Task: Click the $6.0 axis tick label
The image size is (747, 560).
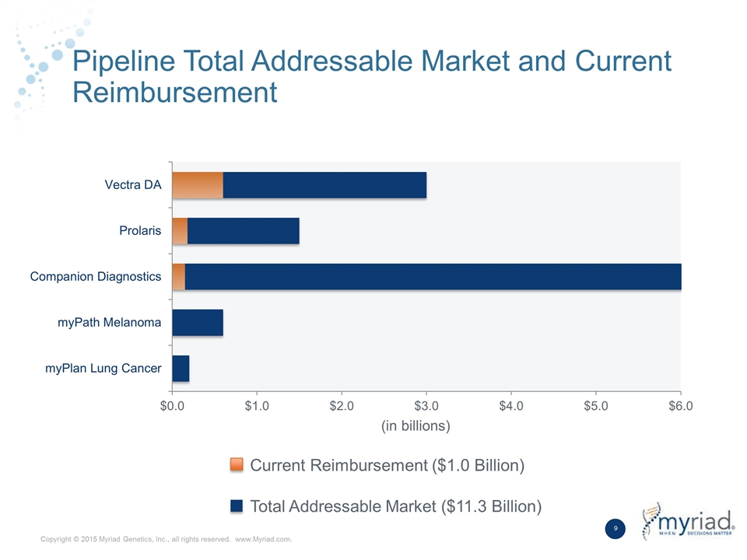Action: pyautogui.click(x=681, y=406)
